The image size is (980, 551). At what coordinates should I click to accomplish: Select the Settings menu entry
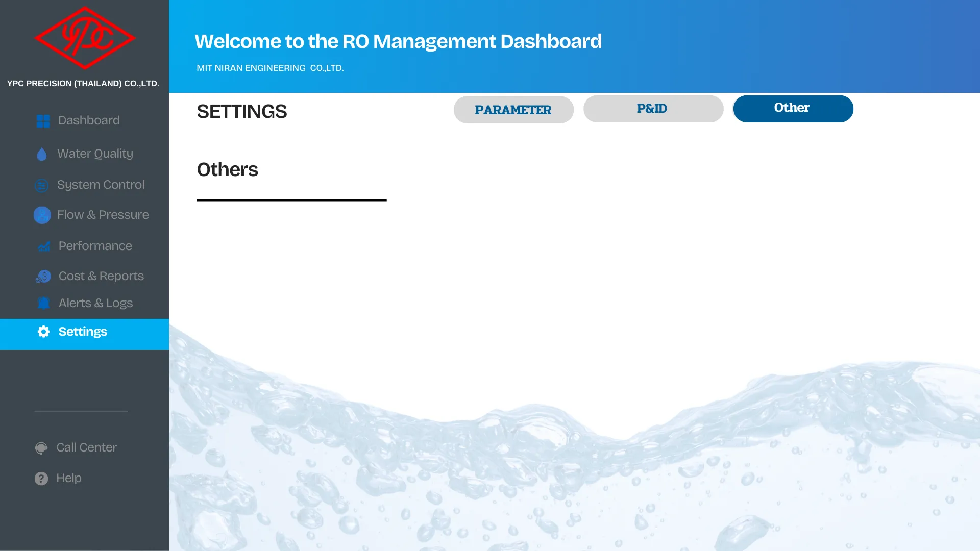pyautogui.click(x=84, y=334)
